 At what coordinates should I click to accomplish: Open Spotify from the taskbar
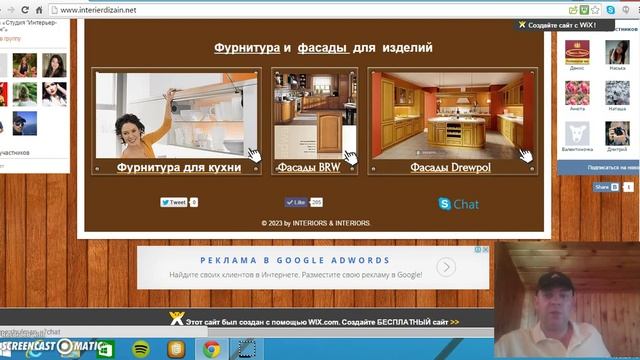click(141, 349)
